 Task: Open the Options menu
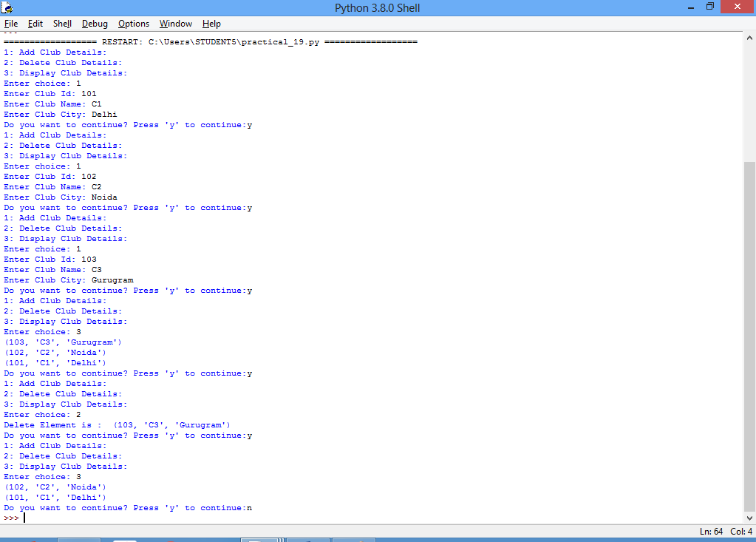click(x=133, y=23)
